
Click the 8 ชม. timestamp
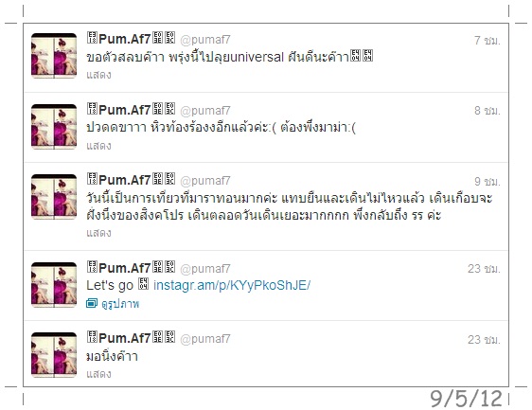pyautogui.click(x=488, y=110)
